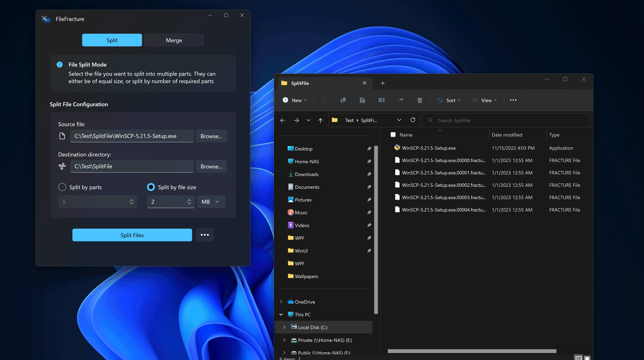Click the Paste clipboard icon
Viewport: 644px width, 360px height.
[362, 100]
